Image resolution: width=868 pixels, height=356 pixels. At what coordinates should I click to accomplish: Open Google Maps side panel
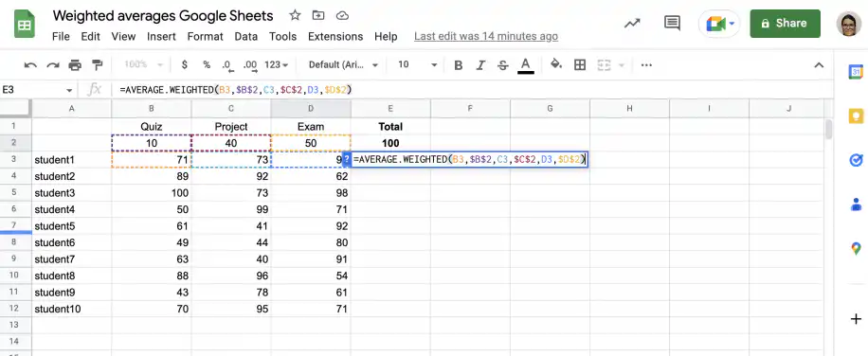[x=856, y=249]
